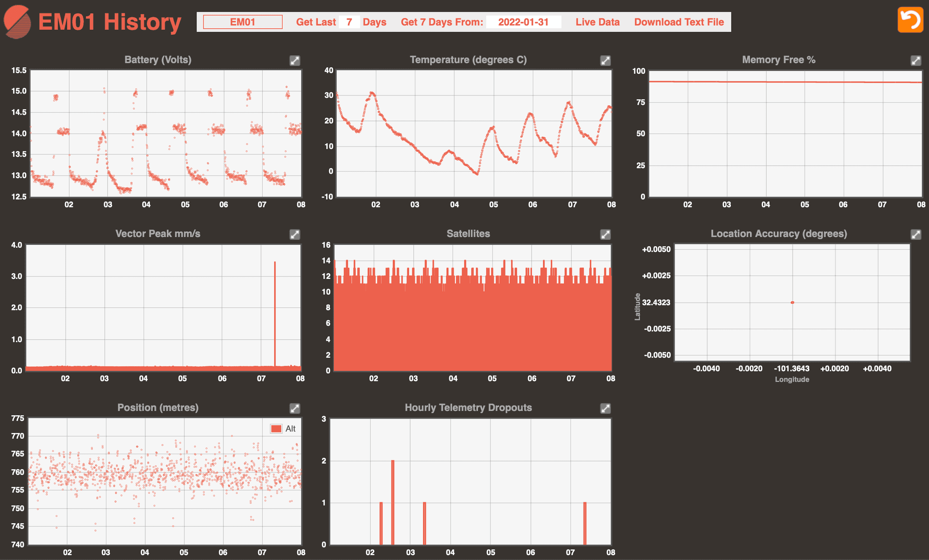This screenshot has height=560, width=929.
Task: Expand the Memory Free % chart
Action: click(x=916, y=60)
